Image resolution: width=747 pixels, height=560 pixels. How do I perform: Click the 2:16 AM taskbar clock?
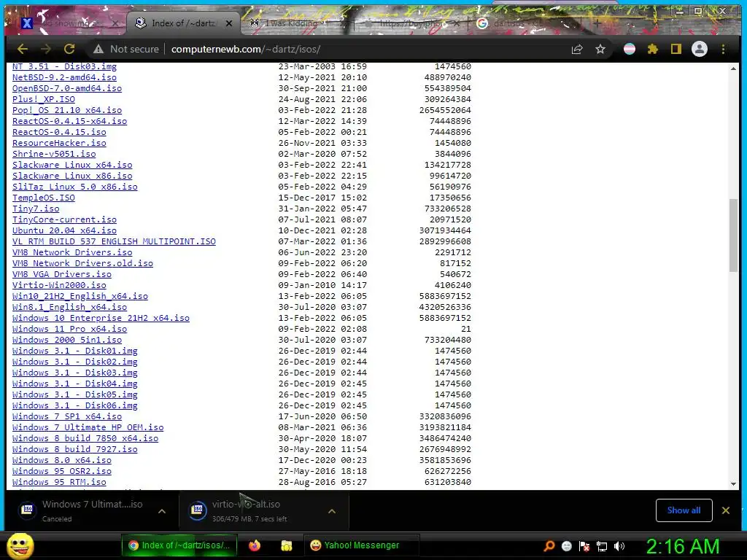click(x=683, y=546)
